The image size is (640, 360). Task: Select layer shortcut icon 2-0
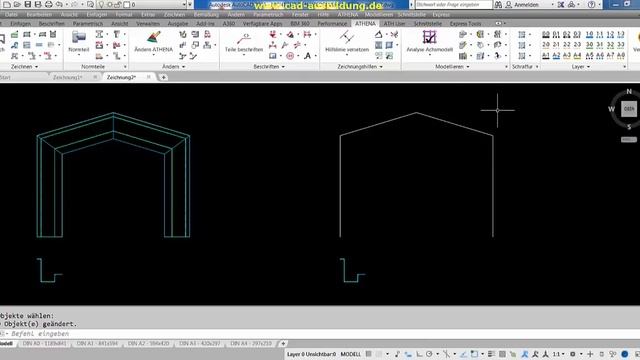click(546, 45)
